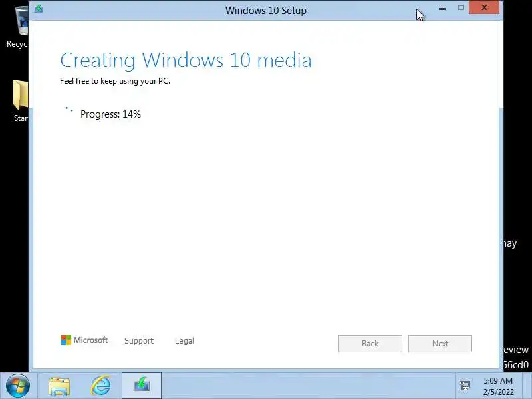Image resolution: width=532 pixels, height=399 pixels.
Task: Open the Legal link
Action: pos(184,341)
